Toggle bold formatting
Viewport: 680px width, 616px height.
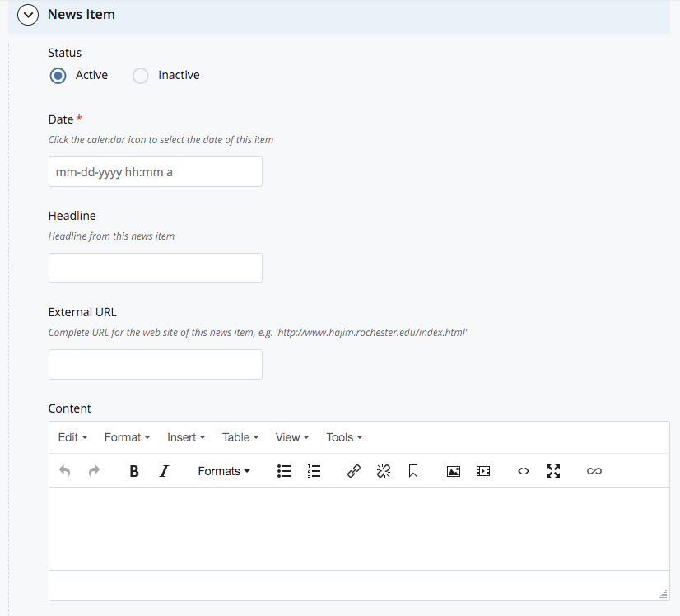134,471
